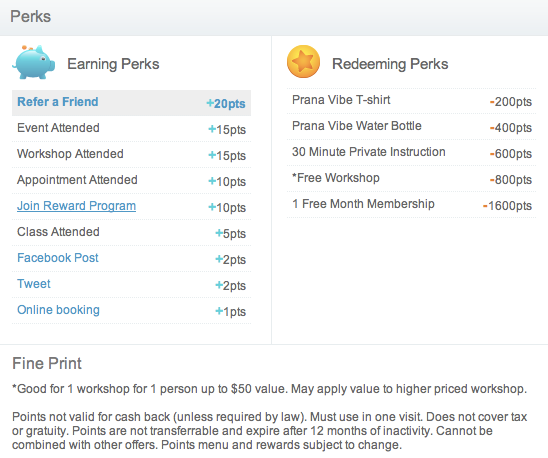Click the orange star coin icon

pos(303,62)
